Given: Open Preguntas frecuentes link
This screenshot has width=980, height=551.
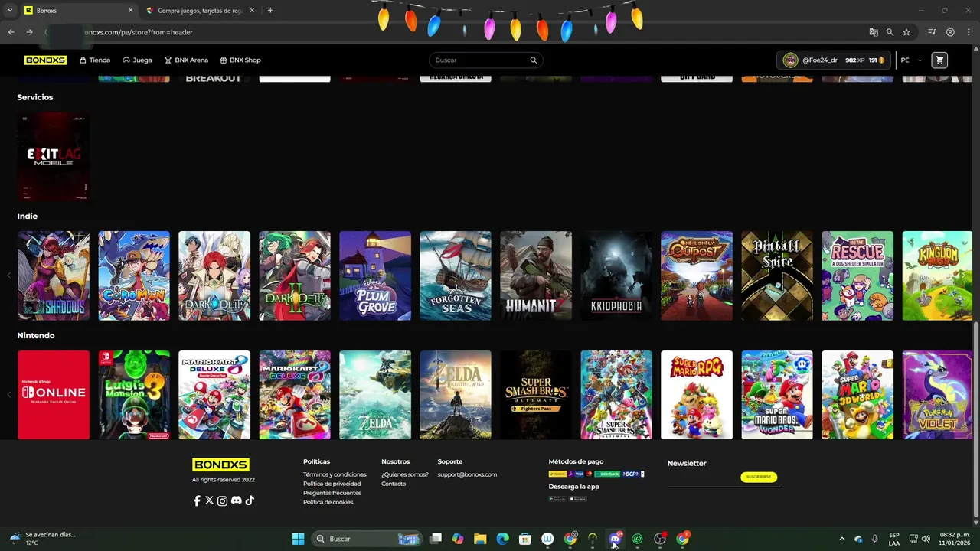Looking at the screenshot, I should click(332, 493).
